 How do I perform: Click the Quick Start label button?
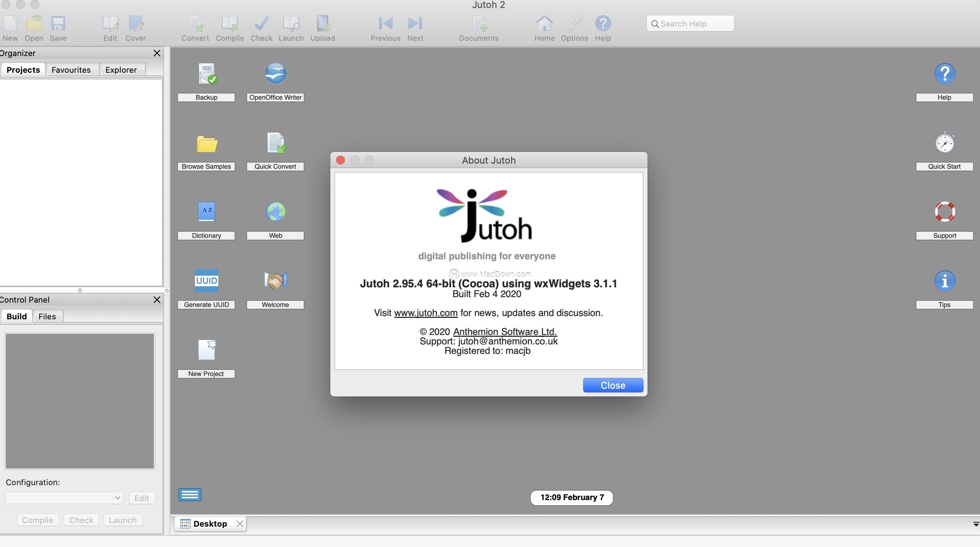click(944, 166)
